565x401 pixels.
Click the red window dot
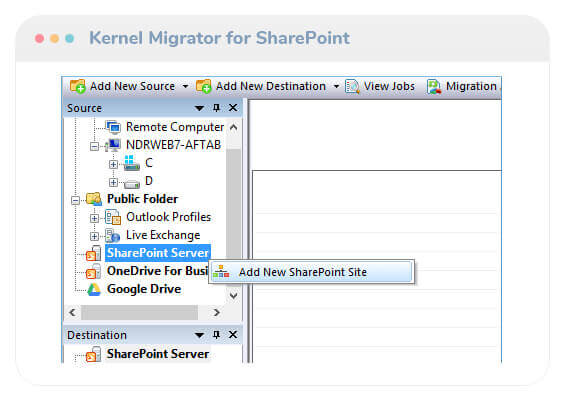(x=40, y=38)
